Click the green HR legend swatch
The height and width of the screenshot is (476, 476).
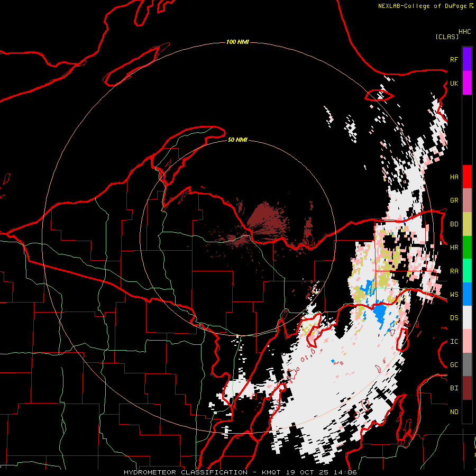(x=467, y=247)
